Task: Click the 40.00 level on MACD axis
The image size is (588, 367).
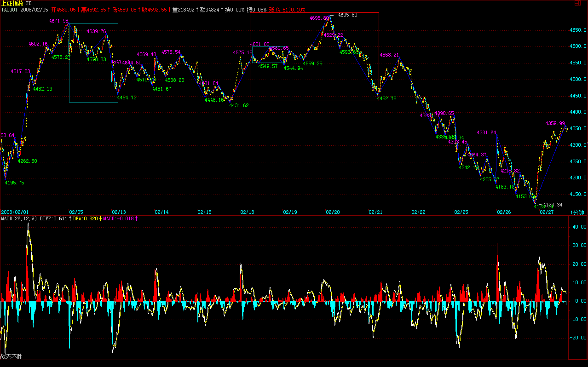Action: [579, 227]
